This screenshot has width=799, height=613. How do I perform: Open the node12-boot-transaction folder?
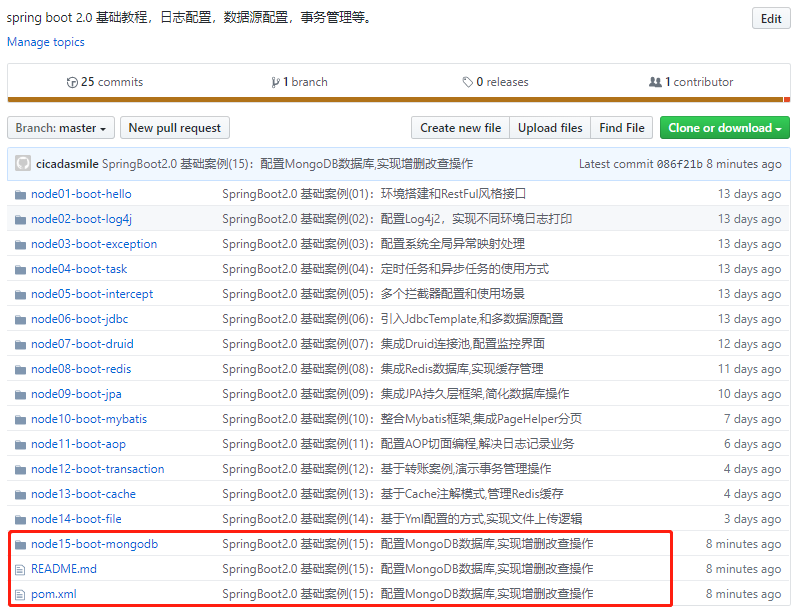[x=97, y=469]
